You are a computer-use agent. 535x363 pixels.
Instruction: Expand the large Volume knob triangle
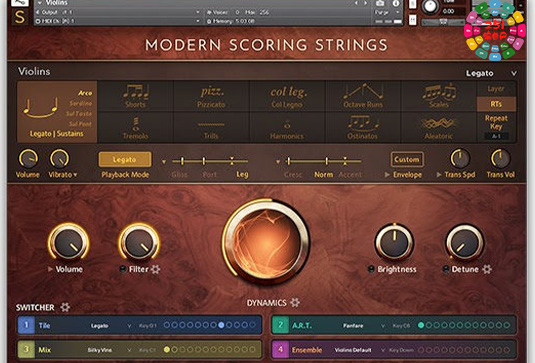(x=50, y=269)
